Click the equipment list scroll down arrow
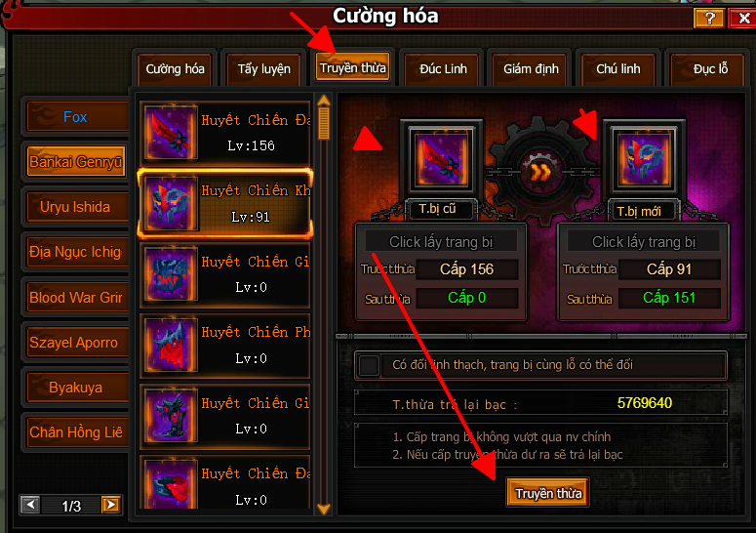 click(x=324, y=509)
